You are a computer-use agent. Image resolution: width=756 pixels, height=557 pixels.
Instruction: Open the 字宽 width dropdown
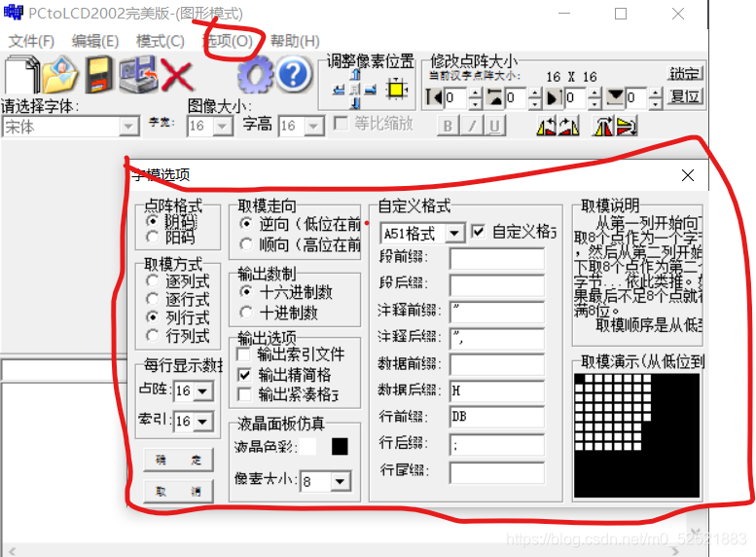coord(222,127)
